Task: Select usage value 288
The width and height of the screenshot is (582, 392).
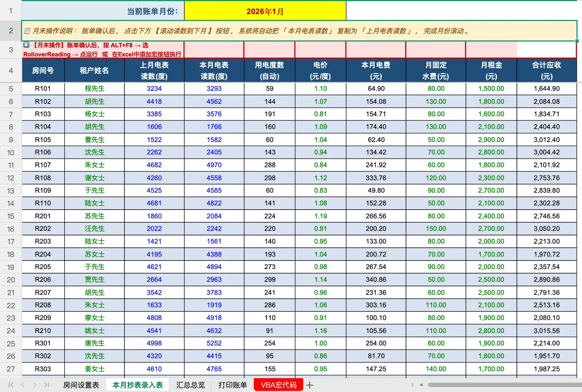Action: (x=270, y=165)
